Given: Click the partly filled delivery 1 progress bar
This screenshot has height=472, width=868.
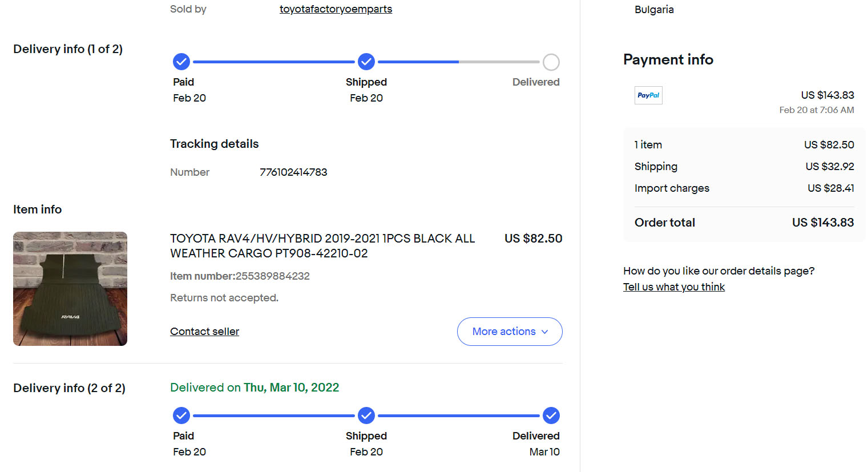Looking at the screenshot, I should point(458,62).
